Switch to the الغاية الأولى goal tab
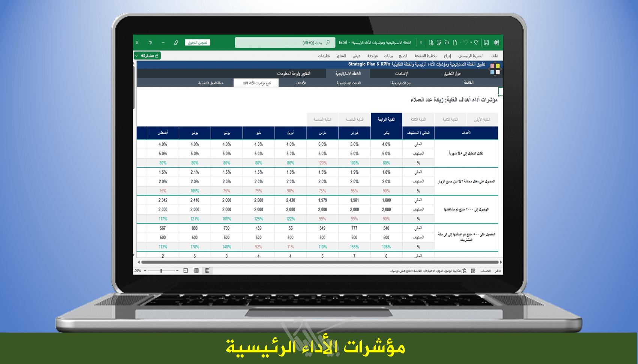 482,119
